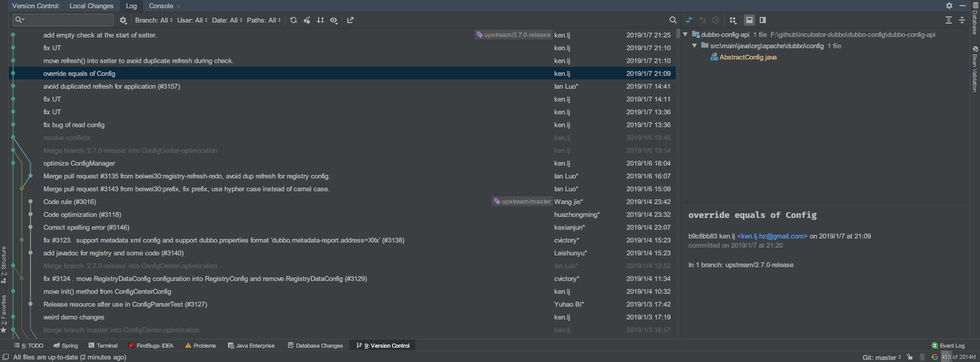Click the show diff arrows icon

click(x=689, y=20)
